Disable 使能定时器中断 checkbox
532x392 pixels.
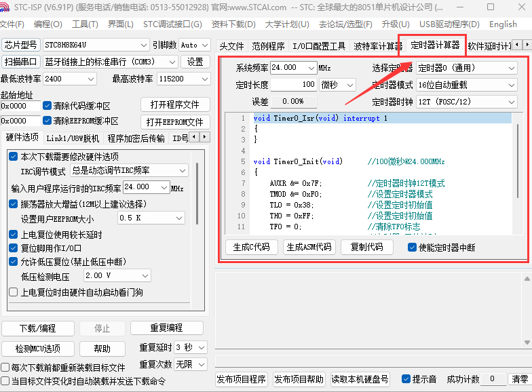pos(412,247)
